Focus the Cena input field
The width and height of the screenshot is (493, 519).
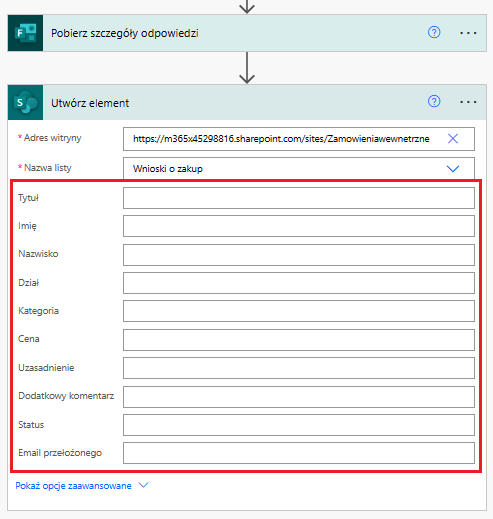pos(299,340)
